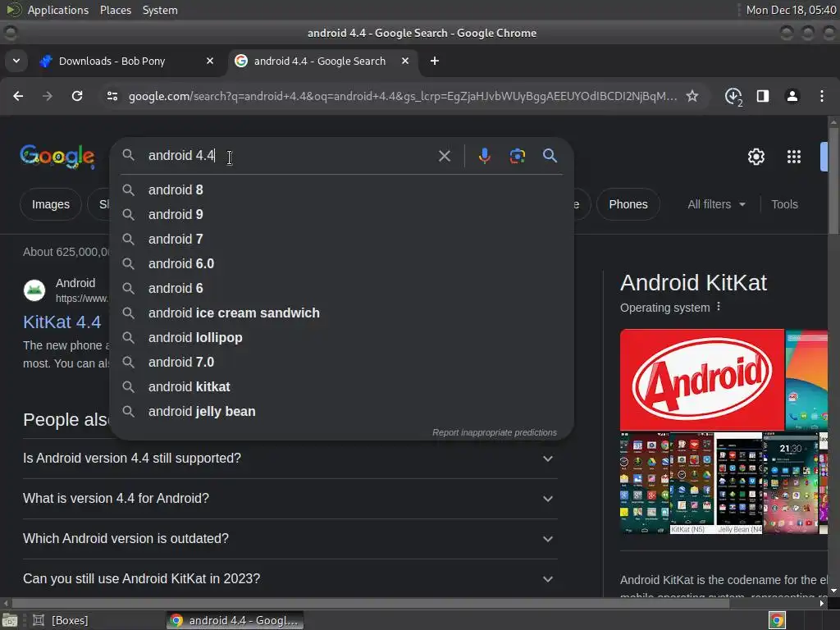Open new tab with plus button
This screenshot has height=630, width=840.
click(435, 61)
